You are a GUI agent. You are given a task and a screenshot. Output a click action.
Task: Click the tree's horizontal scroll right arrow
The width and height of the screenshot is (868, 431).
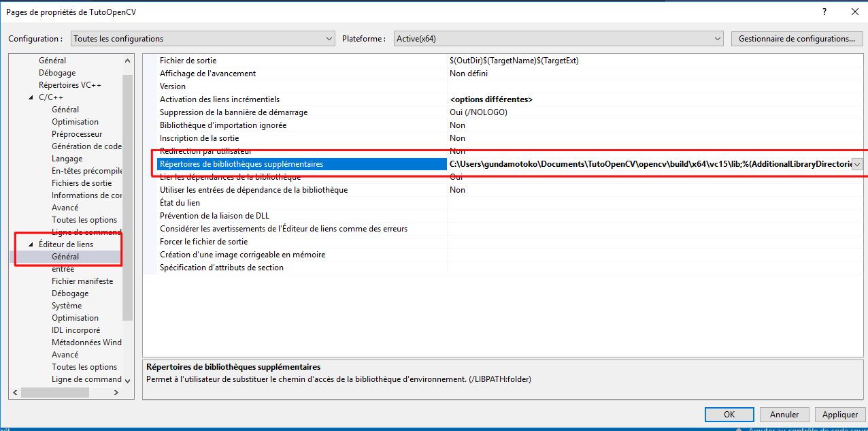coord(116,392)
